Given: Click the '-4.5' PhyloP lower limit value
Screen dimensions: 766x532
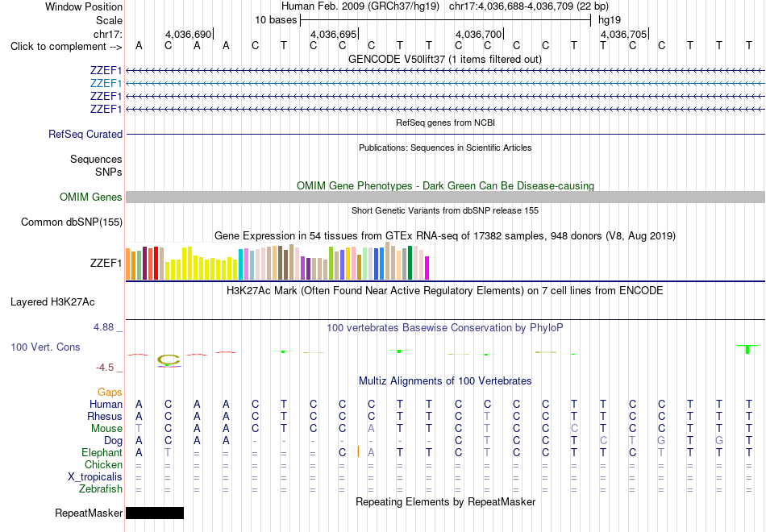Looking at the screenshot, I should pos(106,368).
